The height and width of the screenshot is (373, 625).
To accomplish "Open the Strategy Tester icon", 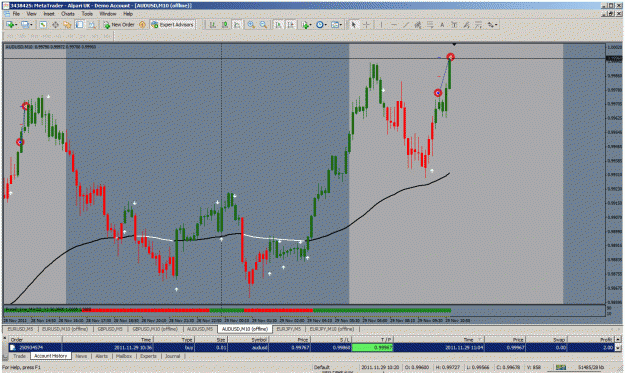I will point(92,25).
